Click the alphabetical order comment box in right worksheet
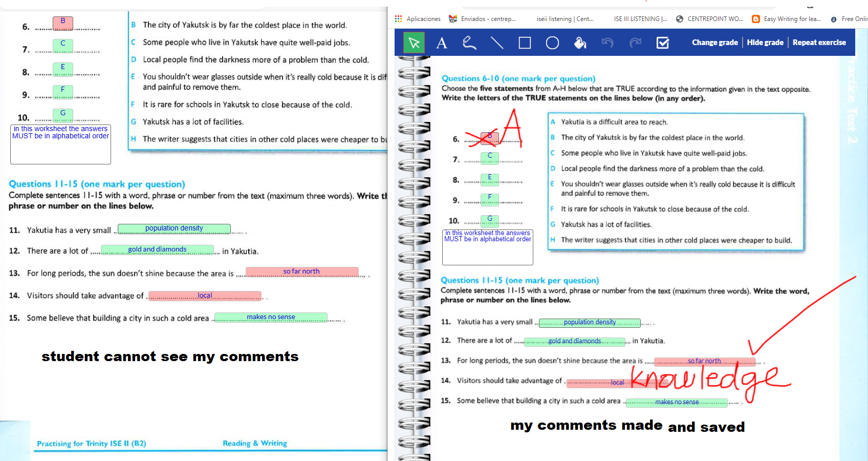The image size is (868, 461). tap(487, 247)
